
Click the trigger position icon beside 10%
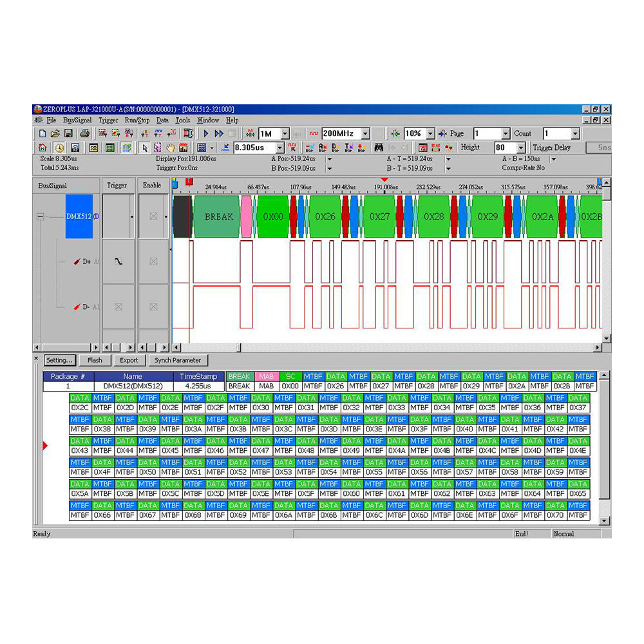click(395, 133)
